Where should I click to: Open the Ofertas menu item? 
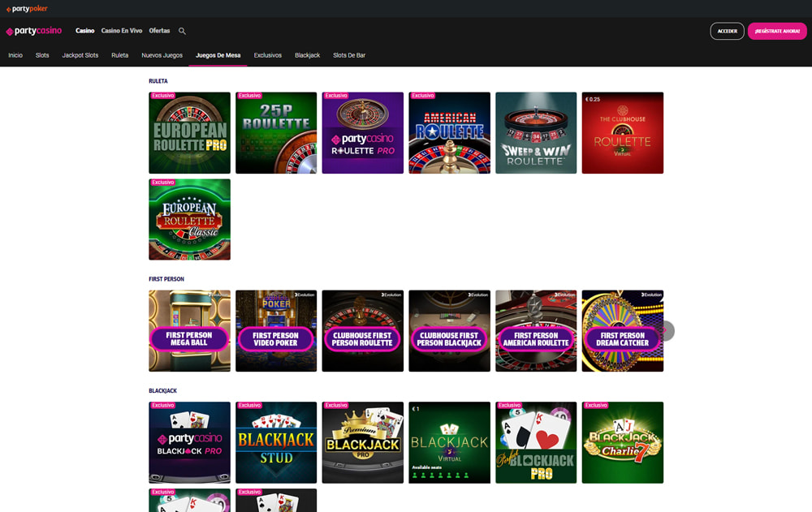159,31
